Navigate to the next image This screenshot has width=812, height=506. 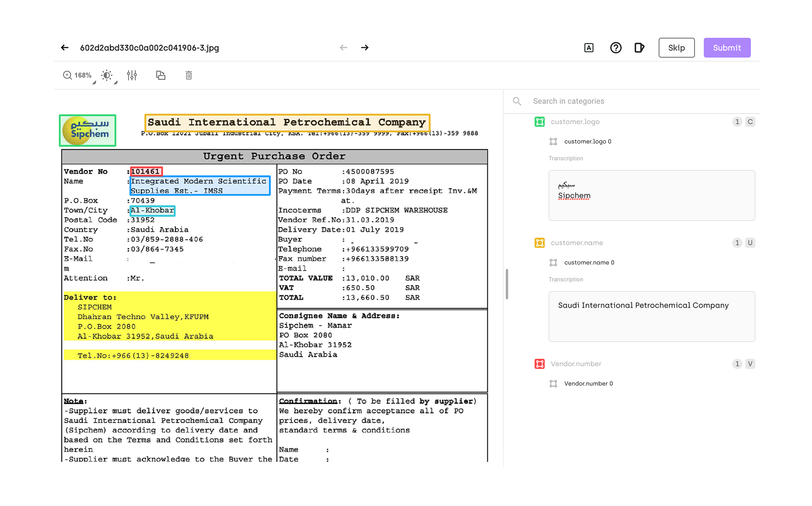(365, 47)
